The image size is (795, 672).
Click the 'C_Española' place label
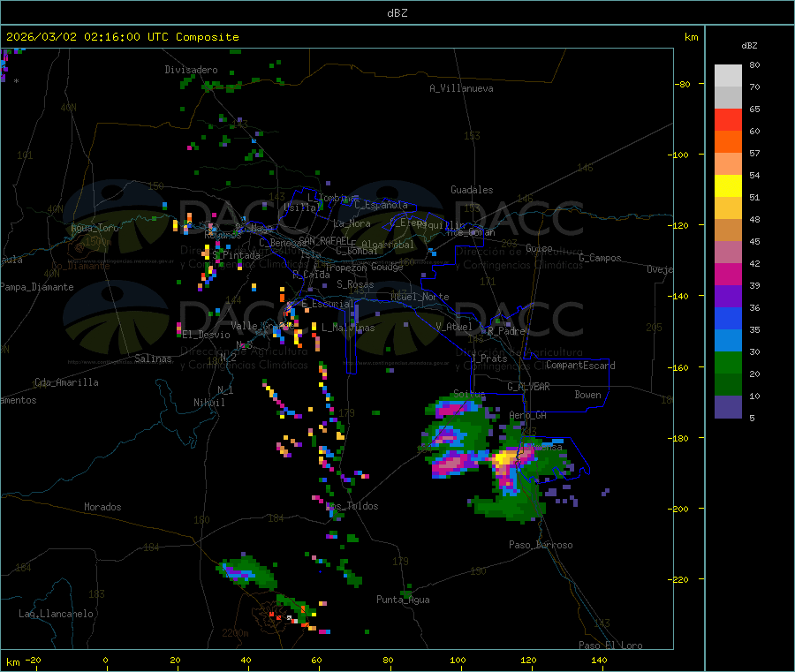(x=382, y=205)
